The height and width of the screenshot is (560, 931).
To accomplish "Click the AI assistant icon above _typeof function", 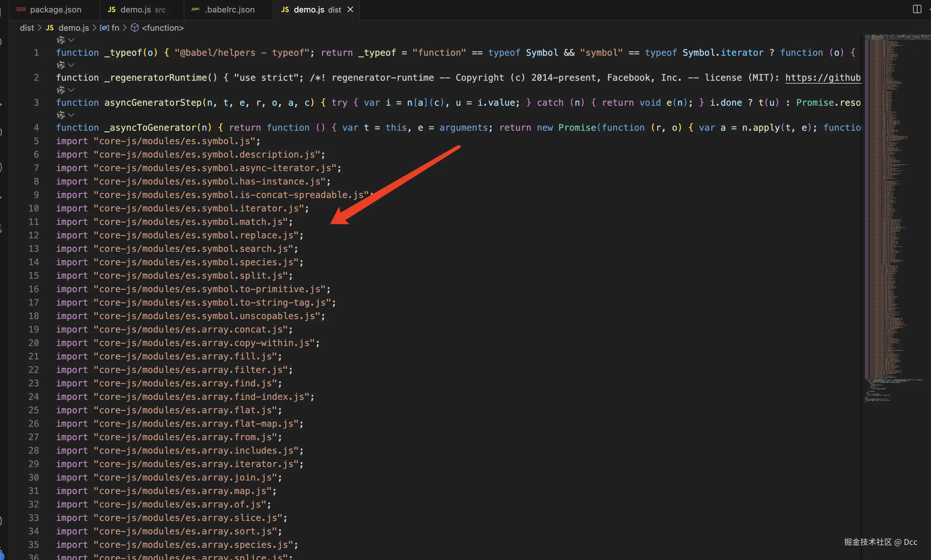I will [60, 40].
